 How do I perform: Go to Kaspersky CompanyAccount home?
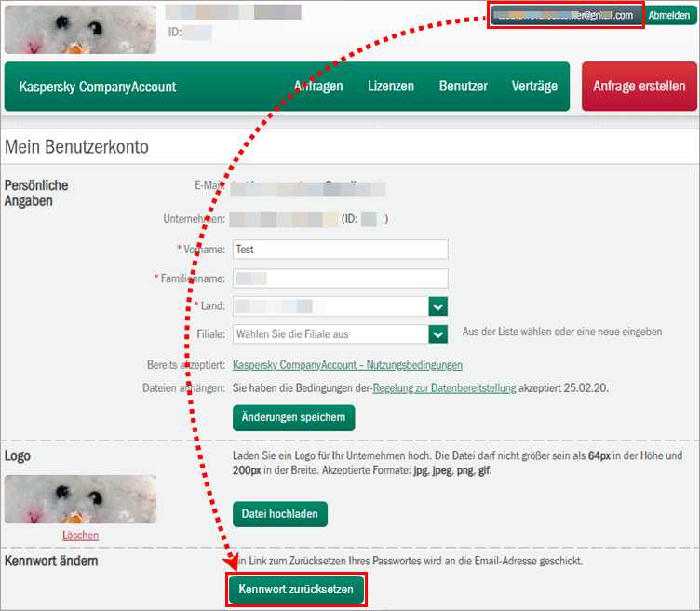point(98,87)
